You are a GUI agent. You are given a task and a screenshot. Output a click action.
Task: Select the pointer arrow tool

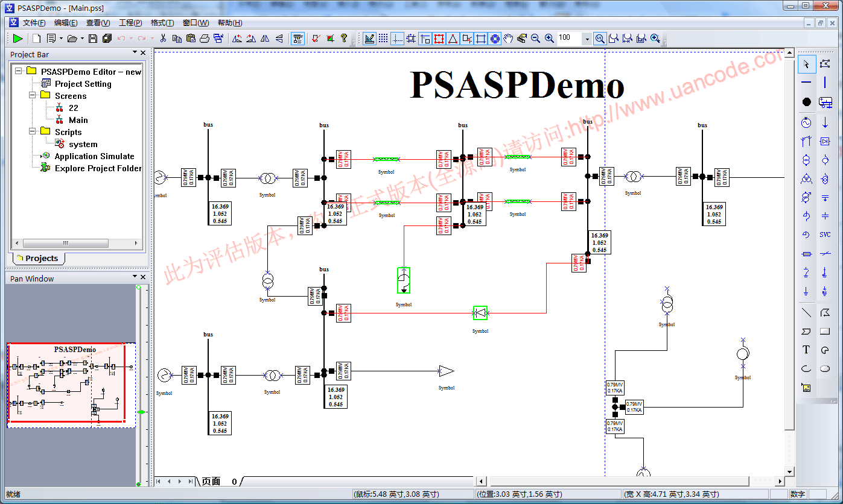click(x=806, y=64)
